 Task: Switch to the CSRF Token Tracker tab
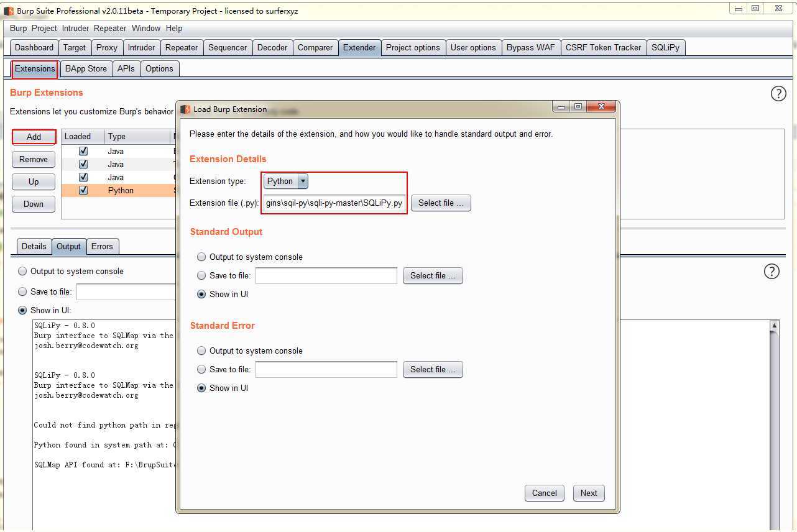pos(603,47)
